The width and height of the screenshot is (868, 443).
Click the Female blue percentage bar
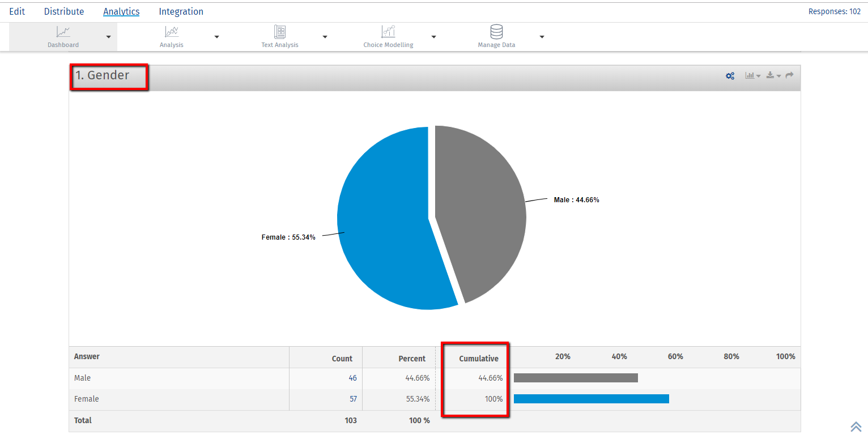(591, 399)
